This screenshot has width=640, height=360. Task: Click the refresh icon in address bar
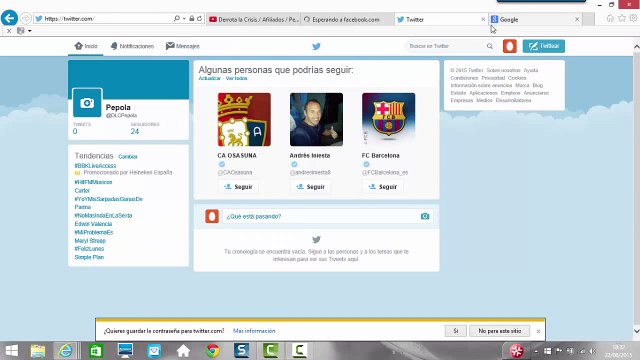point(199,18)
